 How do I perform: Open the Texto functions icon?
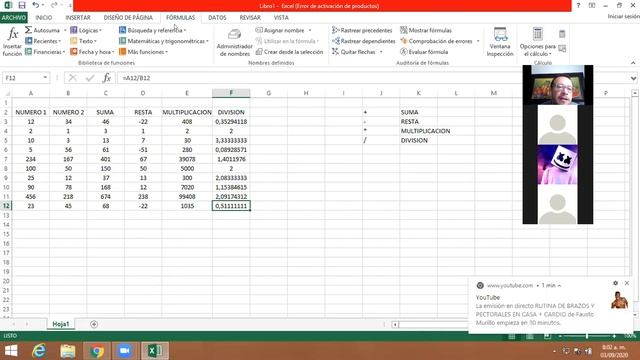[x=73, y=41]
